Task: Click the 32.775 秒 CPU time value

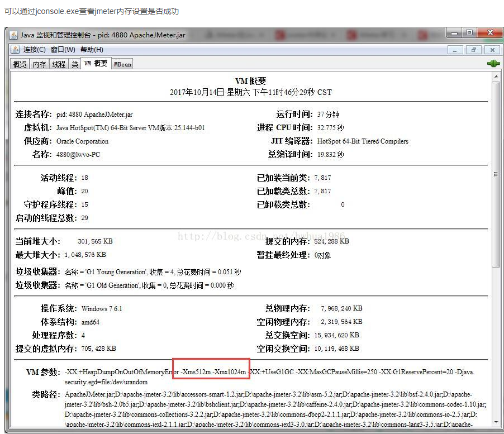Action: pos(330,128)
